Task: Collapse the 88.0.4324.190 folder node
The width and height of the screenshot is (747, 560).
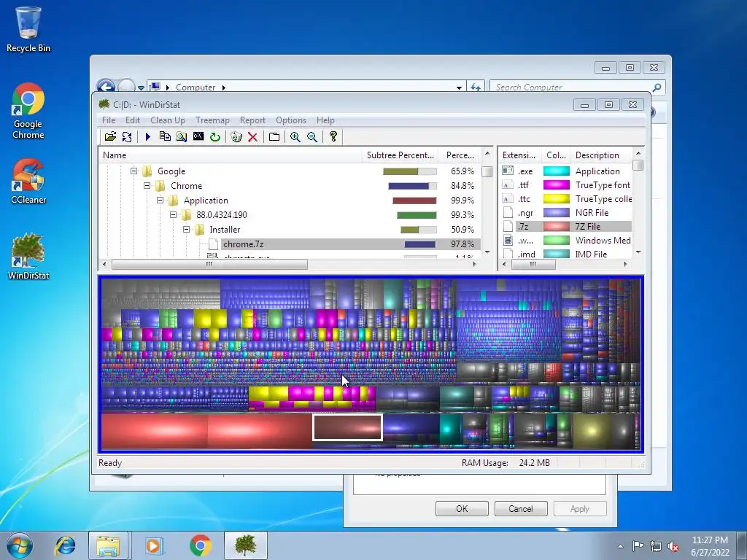Action: pyautogui.click(x=174, y=215)
